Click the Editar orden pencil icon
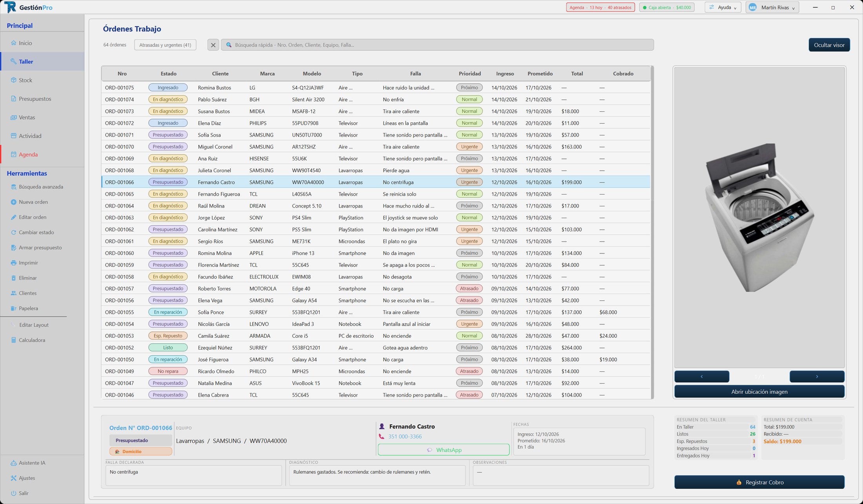This screenshot has height=504, width=863. (x=14, y=217)
